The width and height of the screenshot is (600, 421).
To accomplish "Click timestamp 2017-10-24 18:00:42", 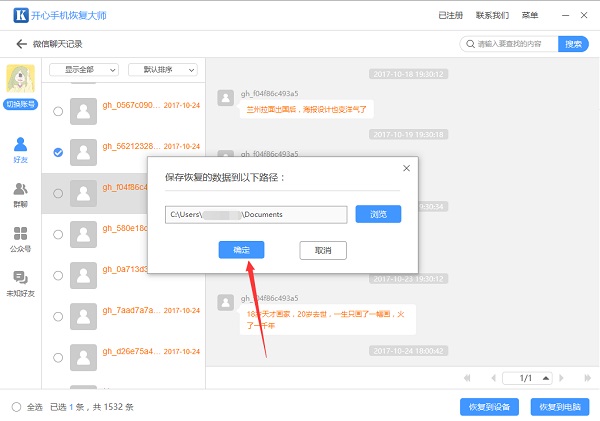I will 408,351.
